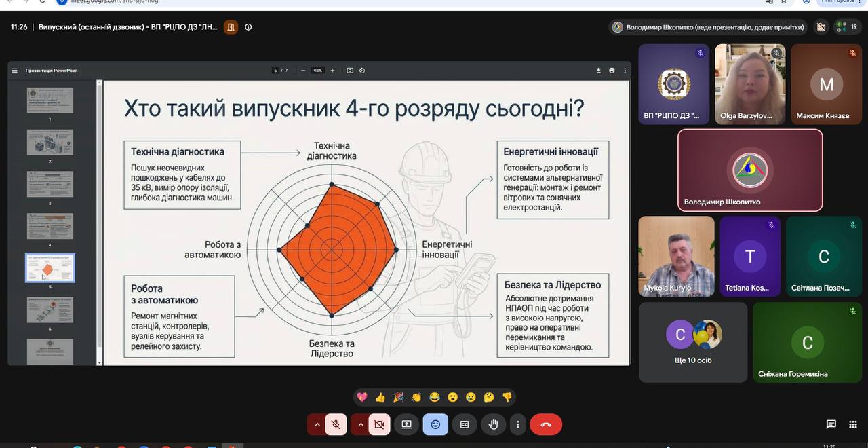This screenshot has height=448, width=868.
Task: Toggle the muted microphone button
Action: pyautogui.click(x=336, y=424)
